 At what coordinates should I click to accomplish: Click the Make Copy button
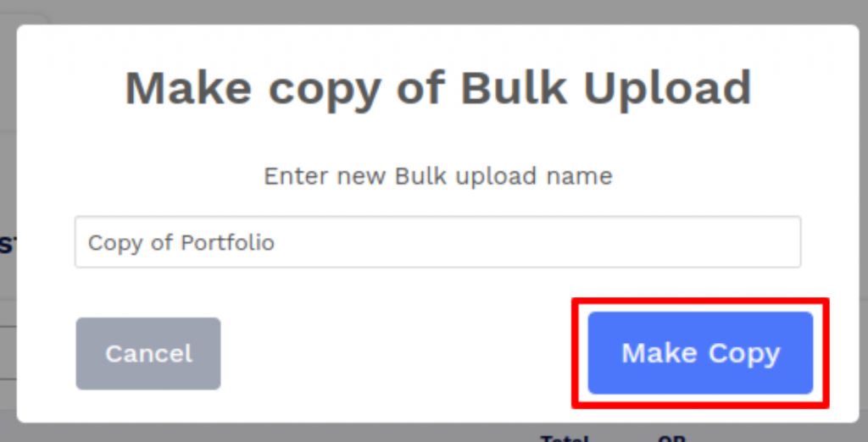click(700, 353)
